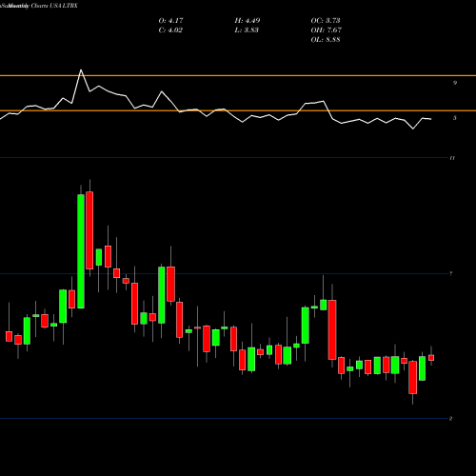
Task: Click the 'OL:' reading under OH
Action: [326, 40]
